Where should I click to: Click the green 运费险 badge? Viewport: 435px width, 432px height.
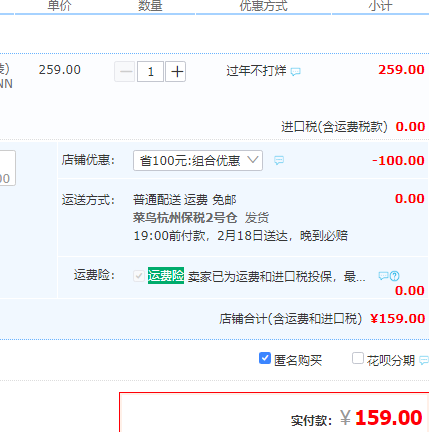[x=166, y=276]
